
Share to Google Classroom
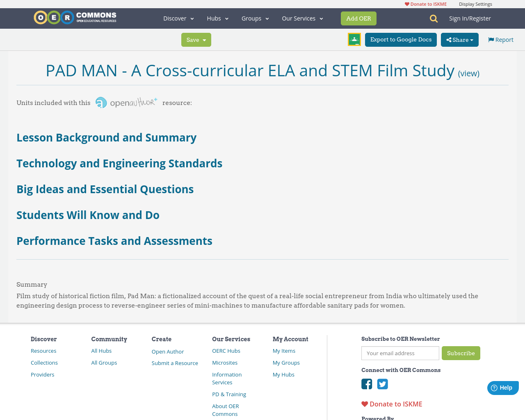pyautogui.click(x=354, y=39)
